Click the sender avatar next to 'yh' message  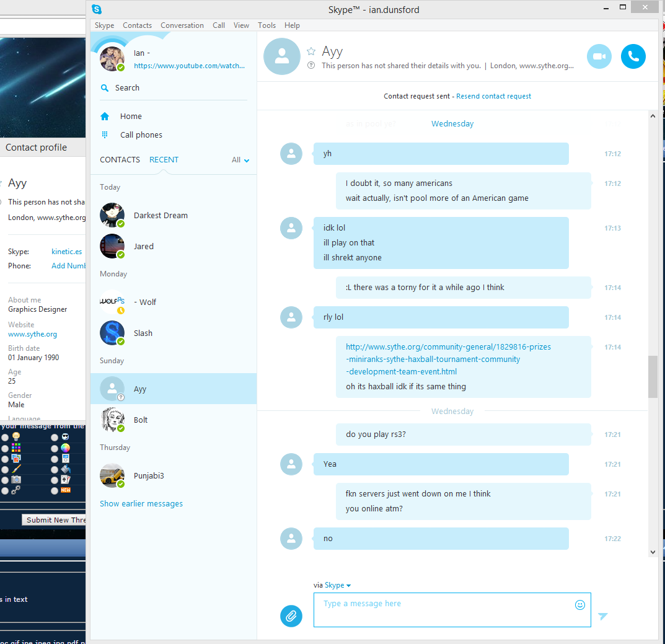(291, 154)
